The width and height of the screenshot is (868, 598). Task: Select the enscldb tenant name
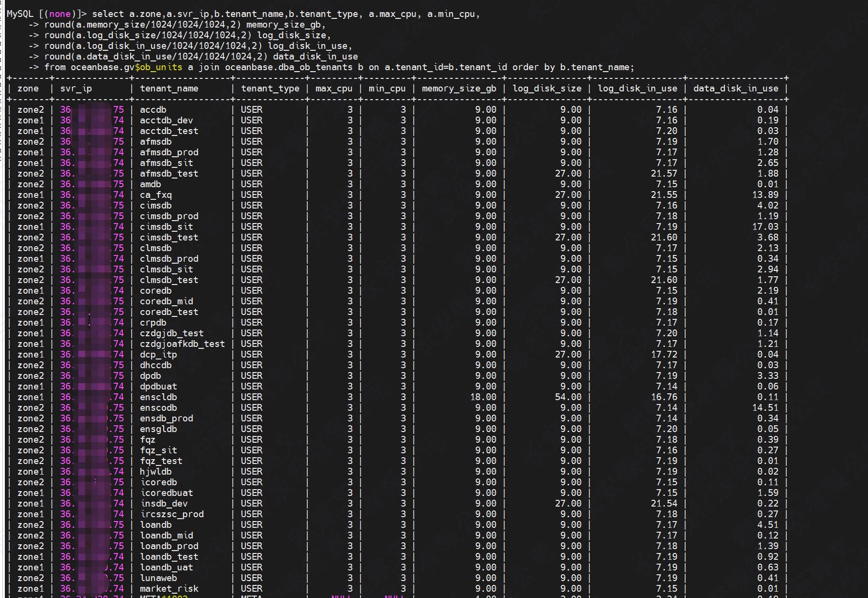pyautogui.click(x=158, y=397)
